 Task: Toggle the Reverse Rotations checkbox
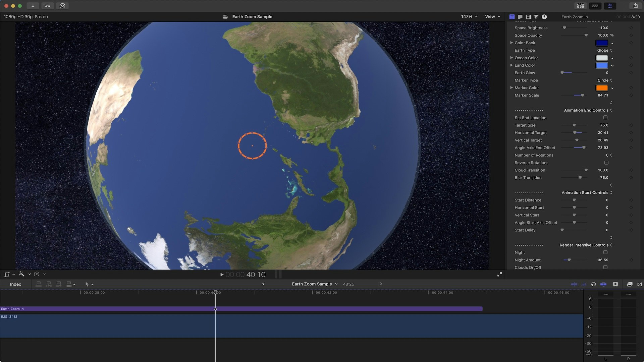click(606, 163)
